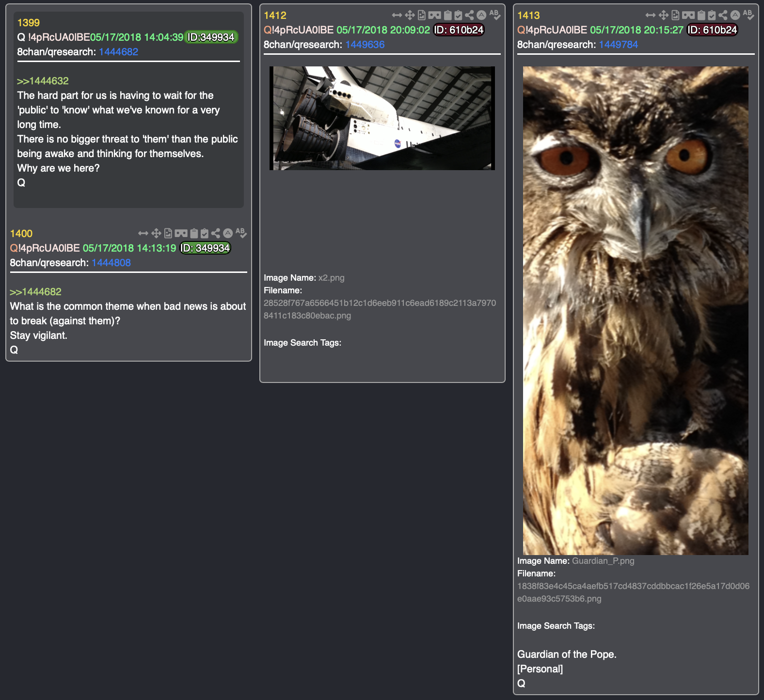This screenshot has width=764, height=700.
Task: Click four-way move icon on post 1400
Action: (x=156, y=233)
